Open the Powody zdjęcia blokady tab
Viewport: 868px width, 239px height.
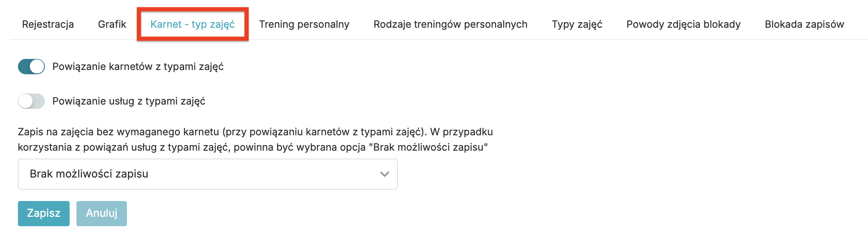(x=683, y=24)
